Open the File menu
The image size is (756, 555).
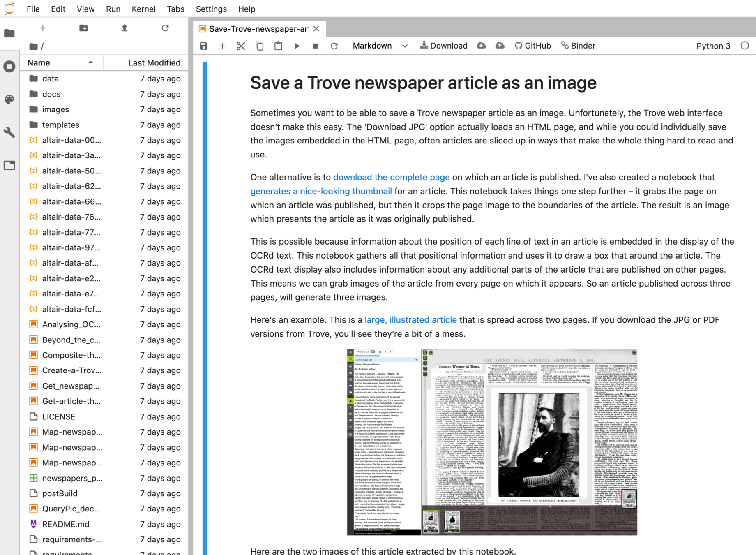(x=33, y=9)
